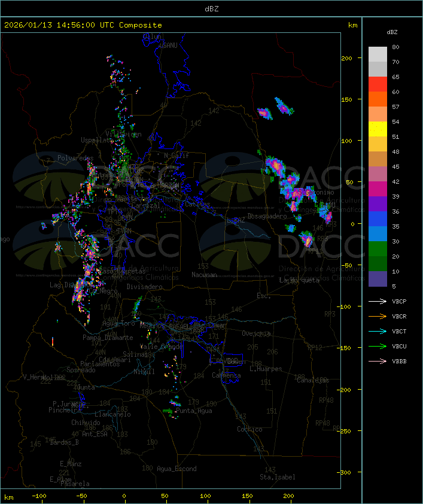Click the storm echo near Lag.Diamante

coord(80,289)
